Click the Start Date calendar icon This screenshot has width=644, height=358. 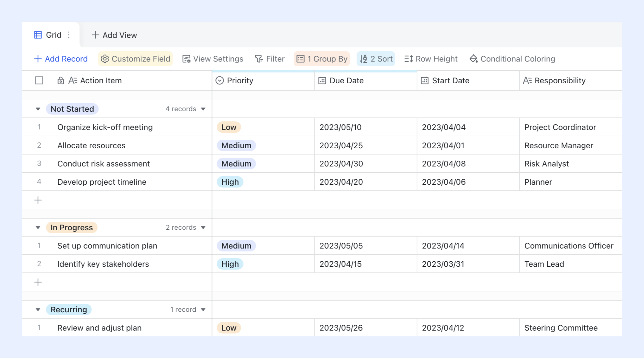[425, 81]
